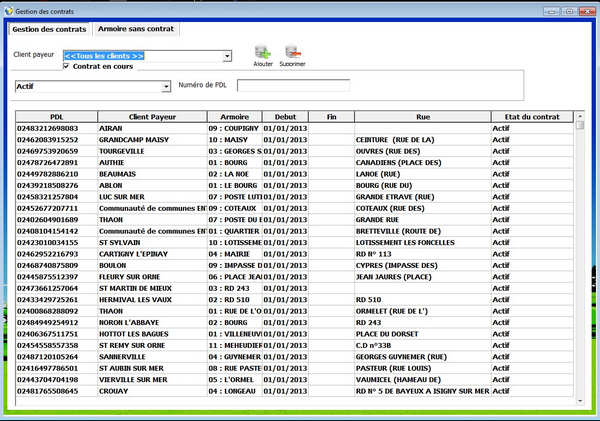
Task: Click scrollbar down arrow of table
Action: [580, 401]
